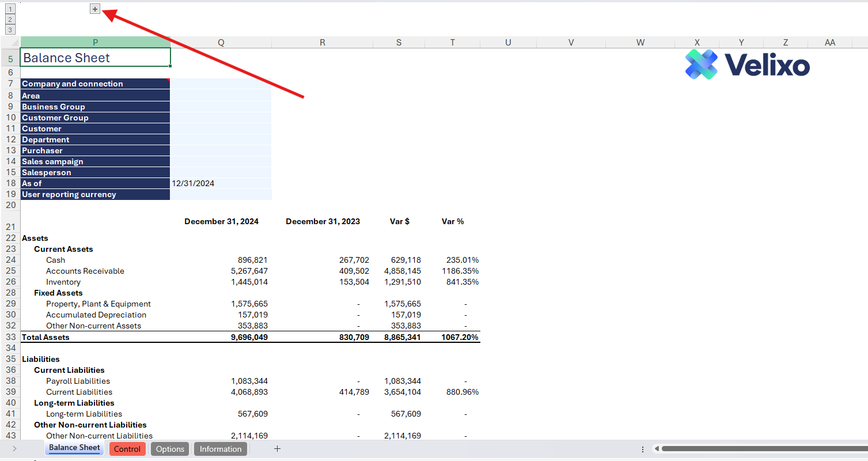Add a new sheet with plus icon
Image resolution: width=868 pixels, height=461 pixels.
277,449
